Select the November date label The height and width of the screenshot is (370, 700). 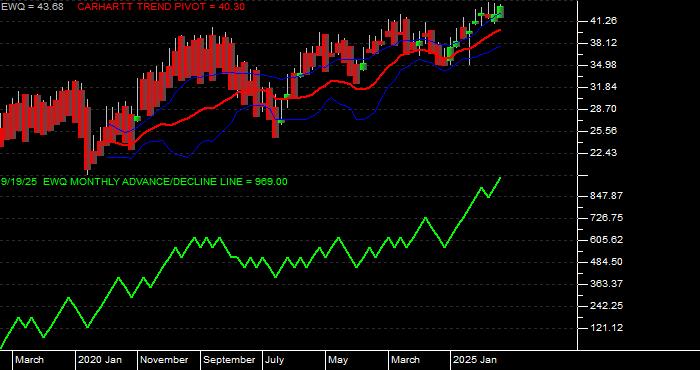(165, 360)
